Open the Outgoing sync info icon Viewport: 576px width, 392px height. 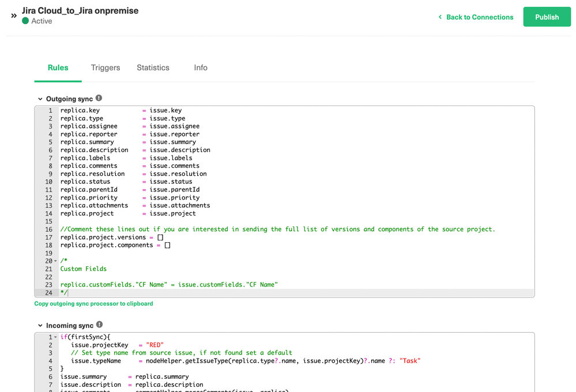99,98
